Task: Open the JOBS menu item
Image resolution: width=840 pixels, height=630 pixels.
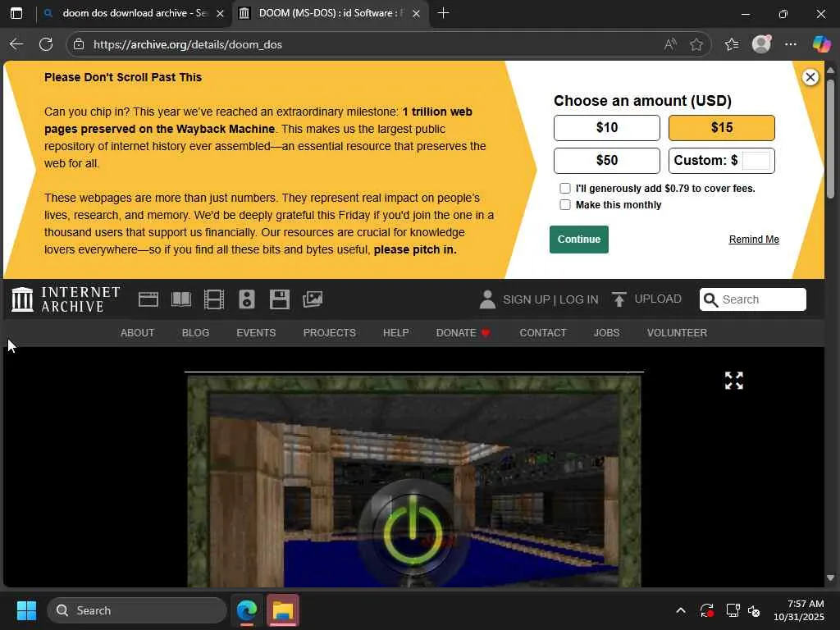Action: 606,333
